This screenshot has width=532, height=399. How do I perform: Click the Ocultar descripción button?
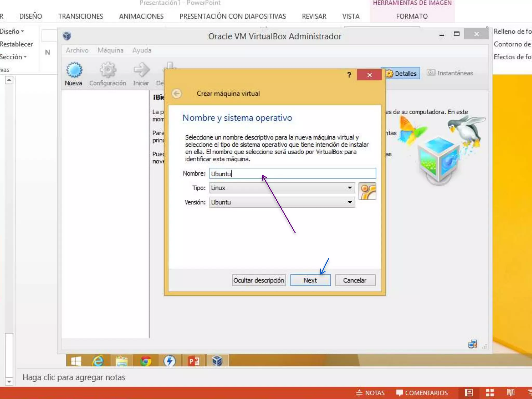click(x=258, y=280)
